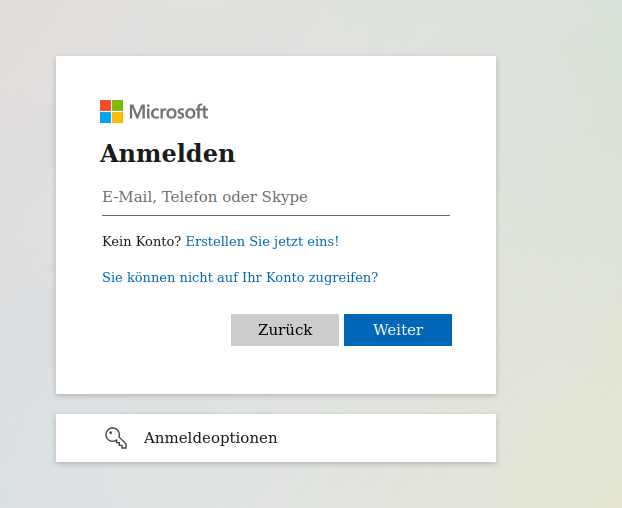Focus the E-Mail, Telefon oder Skype field
Viewport: 622px width, 508px height.
coord(275,197)
